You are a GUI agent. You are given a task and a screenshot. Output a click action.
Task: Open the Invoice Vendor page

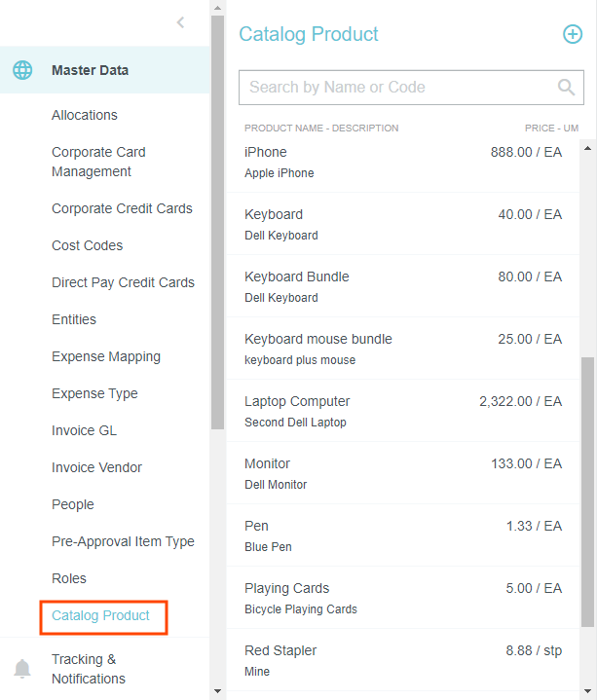(x=96, y=467)
